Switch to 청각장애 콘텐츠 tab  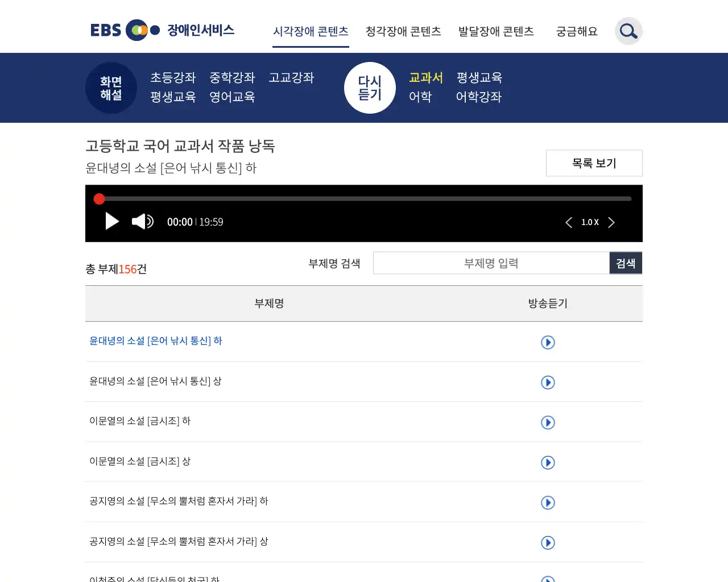[x=403, y=32]
